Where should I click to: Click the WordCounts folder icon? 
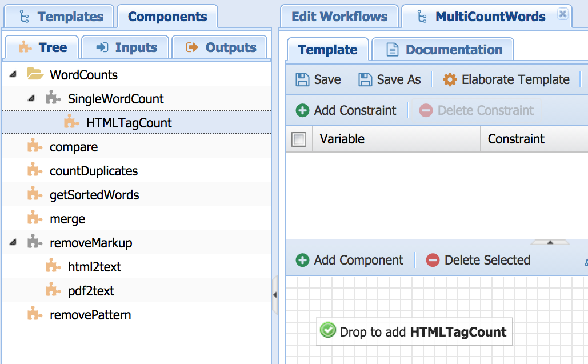35,75
